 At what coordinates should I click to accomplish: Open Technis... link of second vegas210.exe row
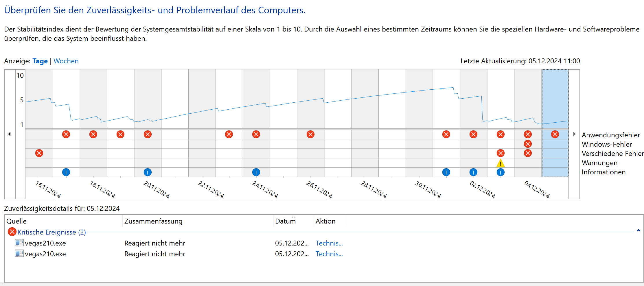[329, 254]
